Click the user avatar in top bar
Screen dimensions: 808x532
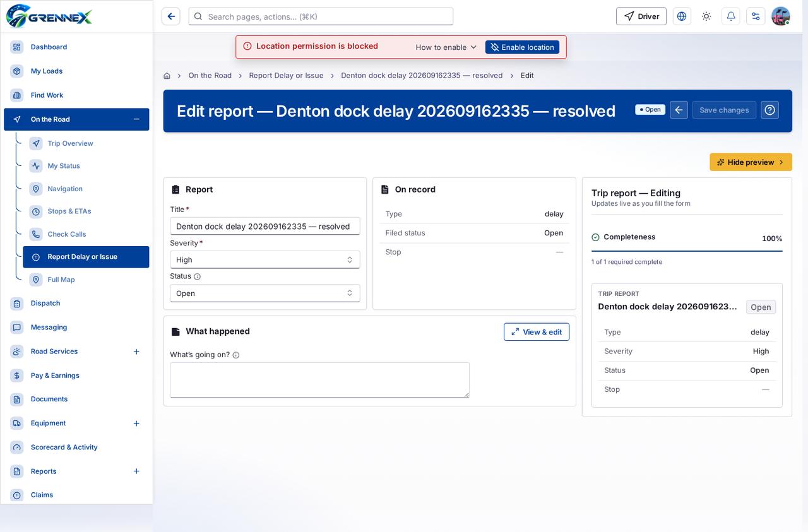[x=781, y=16]
